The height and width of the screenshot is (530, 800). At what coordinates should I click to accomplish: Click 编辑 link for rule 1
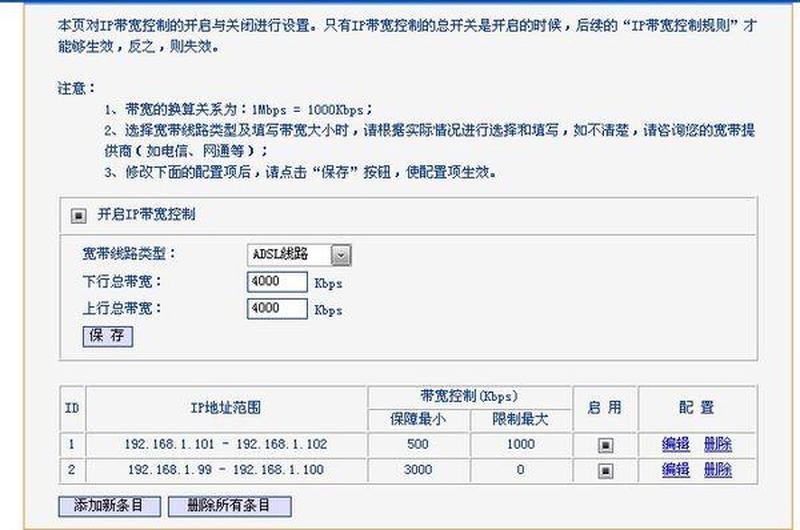click(x=676, y=444)
